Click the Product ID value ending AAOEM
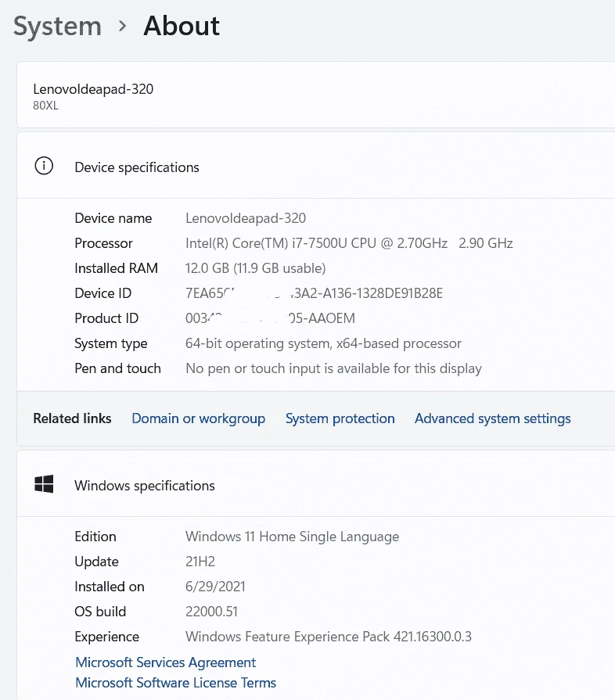The image size is (615, 700). coord(270,318)
